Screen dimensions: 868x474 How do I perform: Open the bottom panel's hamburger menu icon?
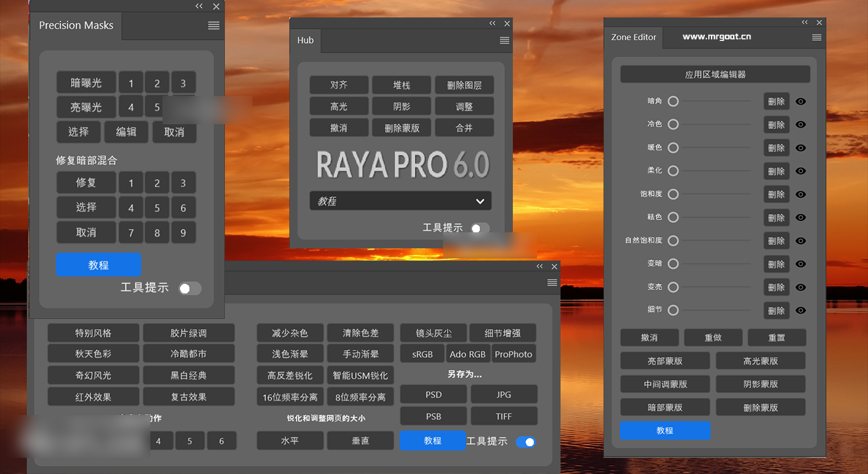[552, 283]
